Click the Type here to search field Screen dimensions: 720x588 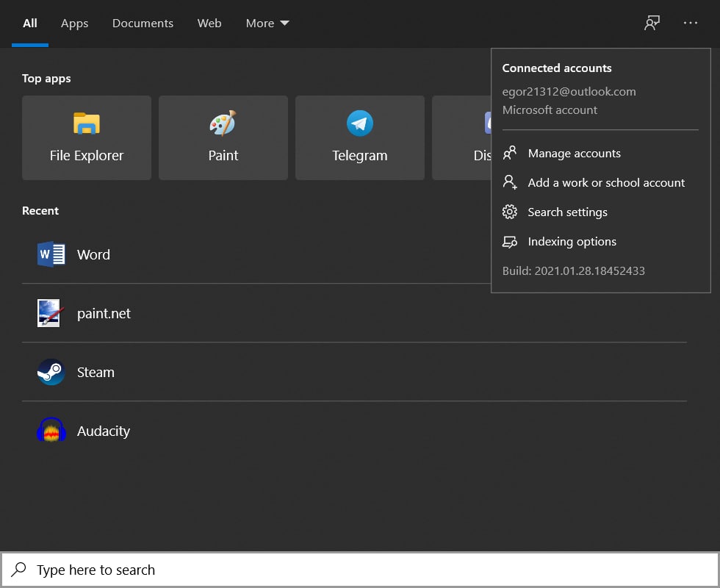point(359,570)
